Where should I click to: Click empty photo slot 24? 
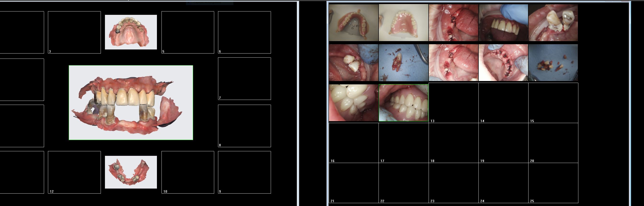[x=503, y=183]
